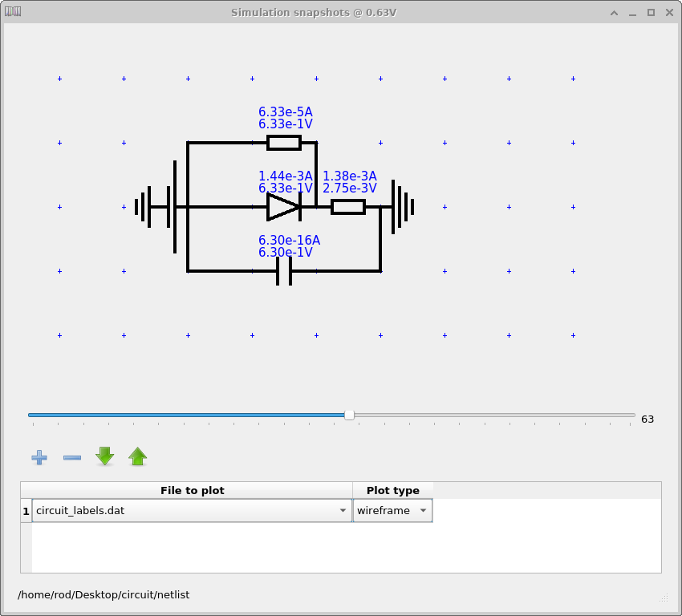This screenshot has width=682, height=616.
Task: Remove the selected plot using the minus icon
Action: coord(71,456)
